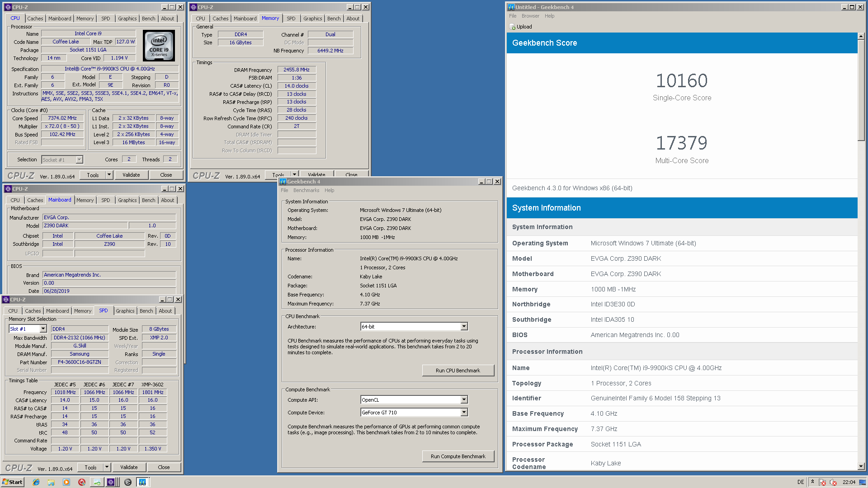Click the clock showing 22:04
868x488 pixels.
point(849,482)
